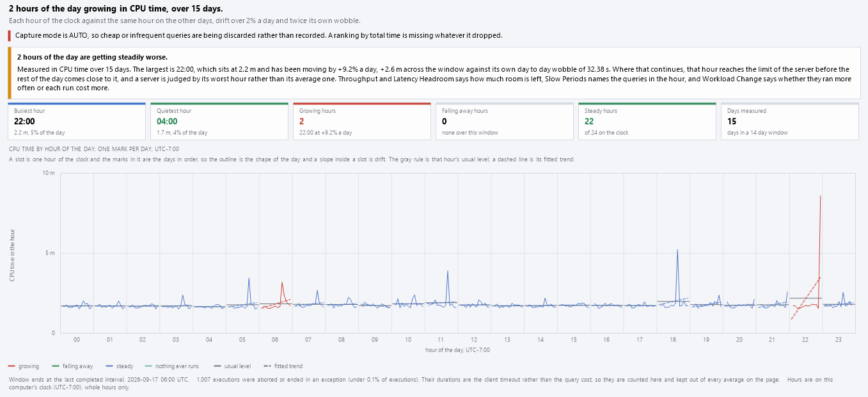Toggle the "nothing ever runs" legend entry
This screenshot has height=397, width=868.
[171, 366]
